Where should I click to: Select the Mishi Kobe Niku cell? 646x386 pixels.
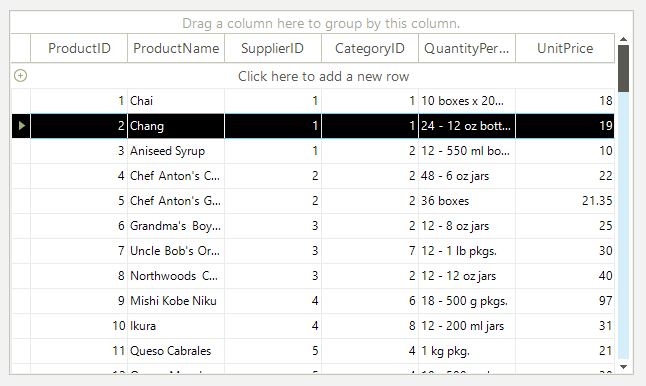(176, 301)
